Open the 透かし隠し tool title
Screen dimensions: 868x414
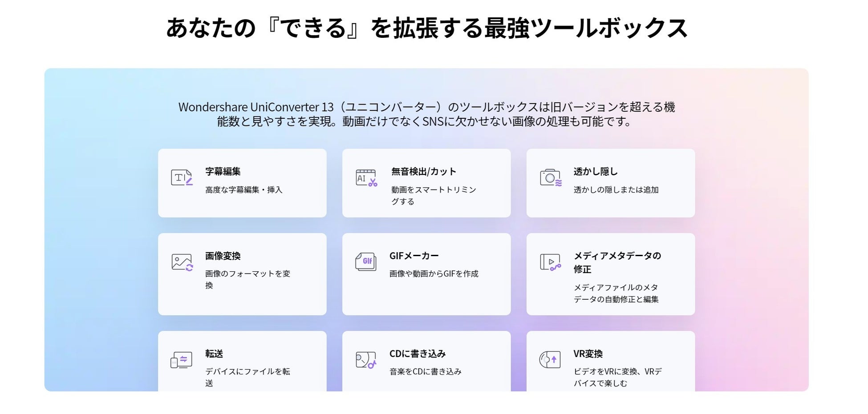pos(596,171)
